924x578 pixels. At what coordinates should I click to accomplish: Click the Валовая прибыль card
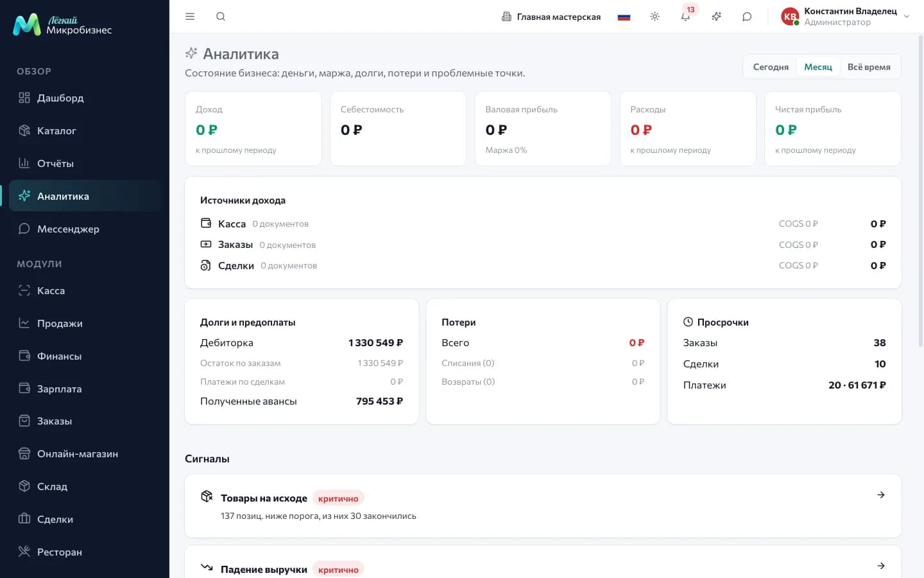point(543,128)
